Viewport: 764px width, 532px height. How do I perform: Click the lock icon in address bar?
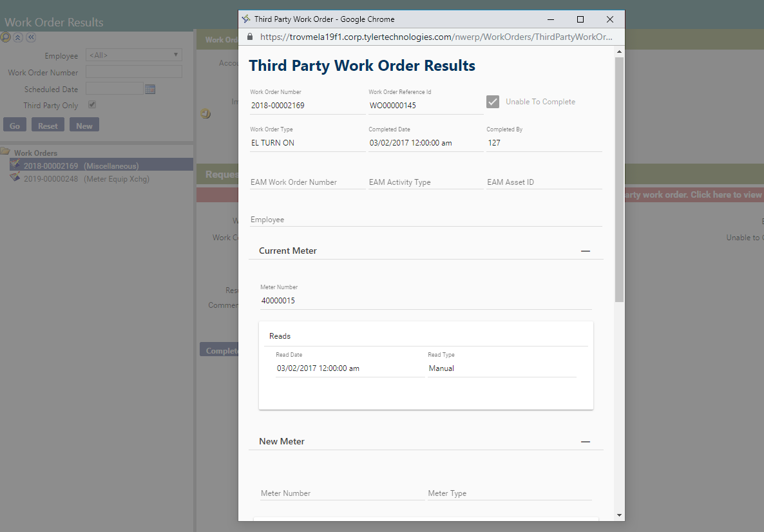(251, 37)
